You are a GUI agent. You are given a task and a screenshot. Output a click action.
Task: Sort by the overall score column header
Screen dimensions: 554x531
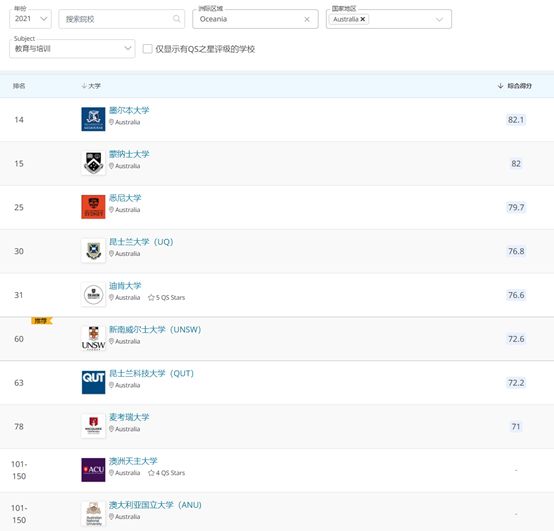[x=514, y=86]
